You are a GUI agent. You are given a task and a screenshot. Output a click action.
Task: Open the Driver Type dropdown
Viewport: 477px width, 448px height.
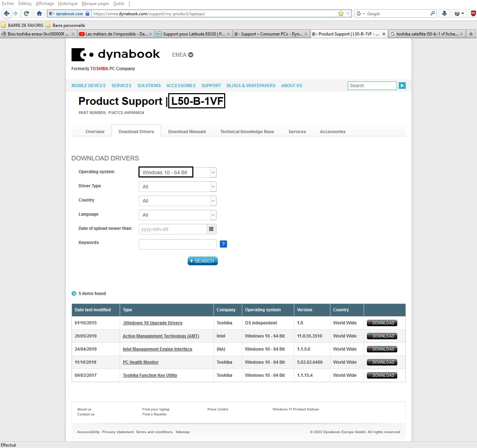(x=177, y=187)
